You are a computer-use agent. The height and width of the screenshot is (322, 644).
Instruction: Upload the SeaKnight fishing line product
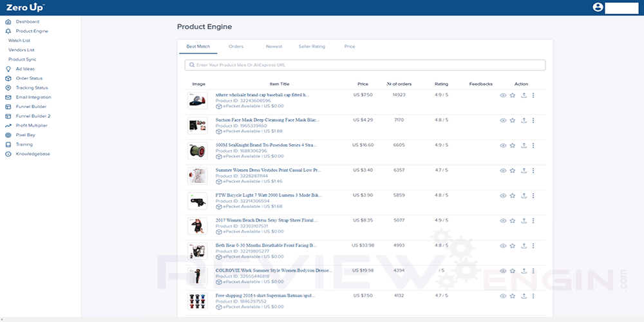(524, 146)
